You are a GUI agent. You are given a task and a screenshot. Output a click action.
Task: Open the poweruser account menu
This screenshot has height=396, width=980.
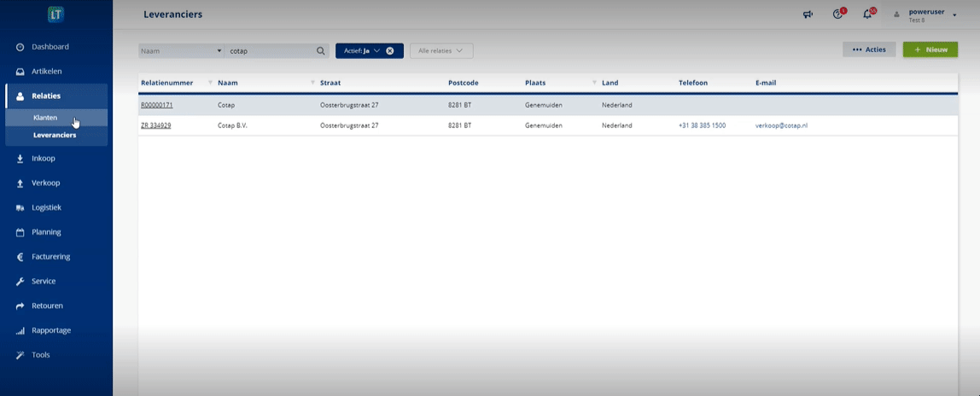(926, 15)
